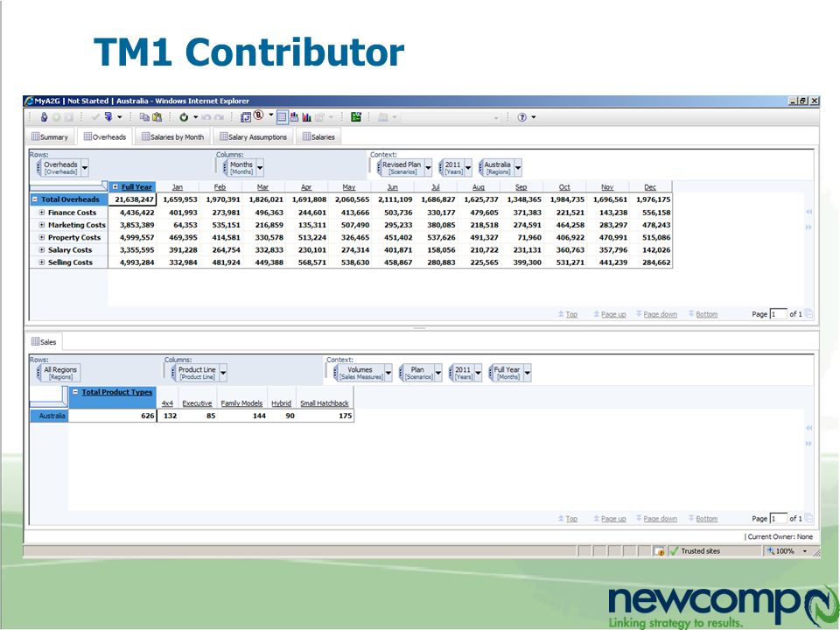840x630 pixels.
Task: Click the Suppress Zeros icon
Action: pyautogui.click(x=259, y=115)
